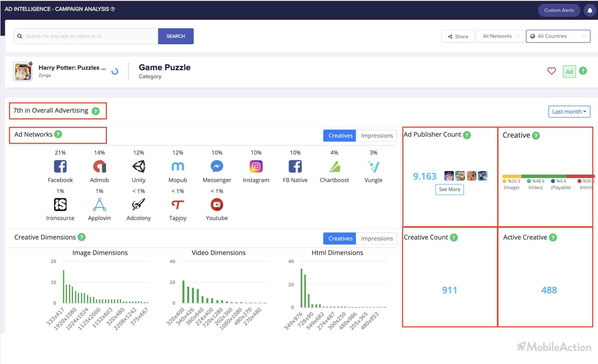Select the Youtube network icon
The height and width of the screenshot is (364, 598).
(217, 204)
